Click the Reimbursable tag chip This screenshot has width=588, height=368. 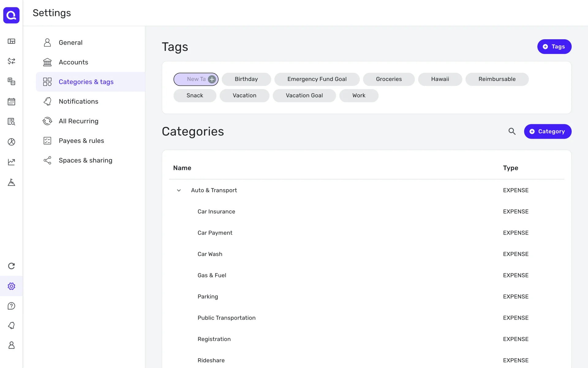pos(497,79)
